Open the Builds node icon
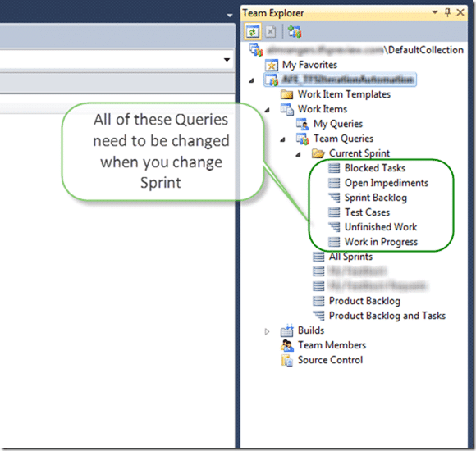Image resolution: width=476 pixels, height=451 pixels. coord(287,330)
